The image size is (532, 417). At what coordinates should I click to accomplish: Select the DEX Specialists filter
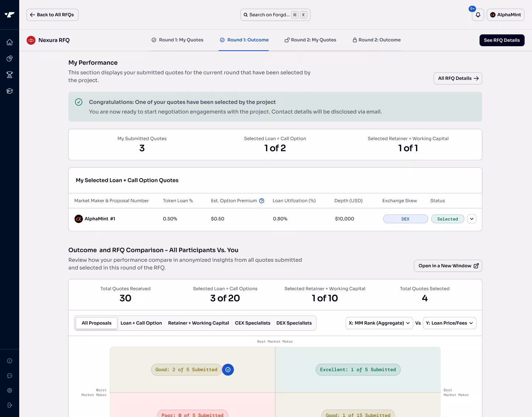click(x=294, y=323)
